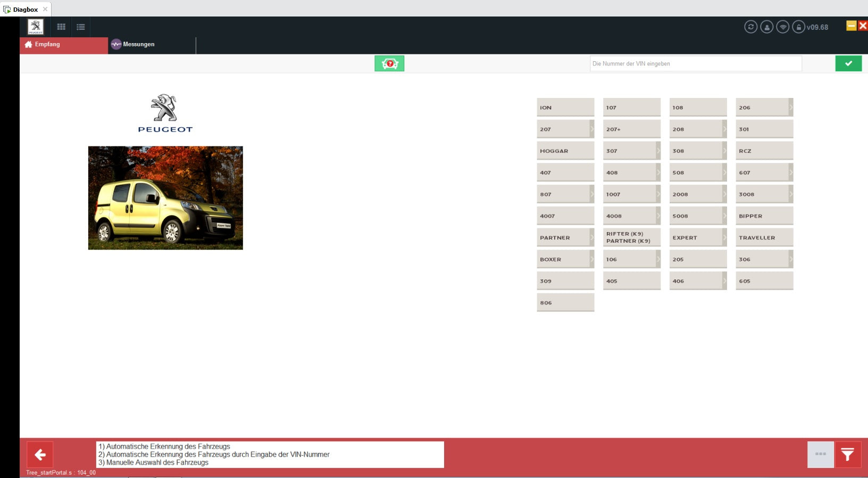Click the Peugeot brand logo icon

[x=36, y=27]
